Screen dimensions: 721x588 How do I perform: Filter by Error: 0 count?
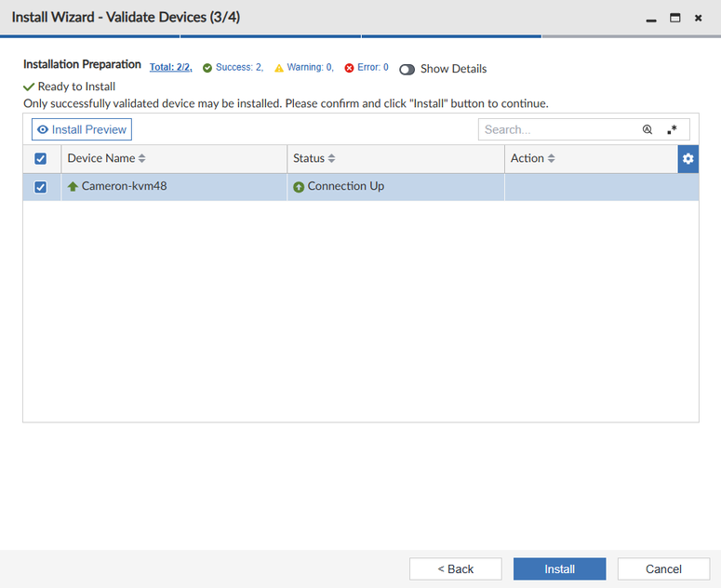(x=373, y=67)
